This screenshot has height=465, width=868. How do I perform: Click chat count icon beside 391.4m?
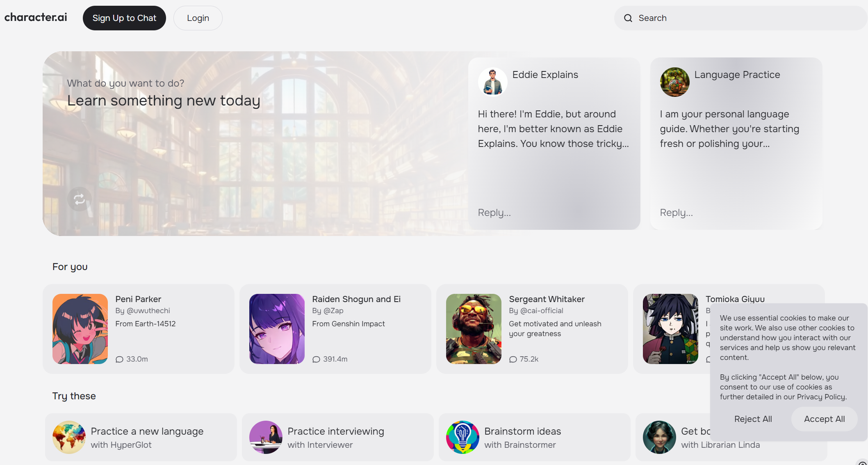[316, 360]
